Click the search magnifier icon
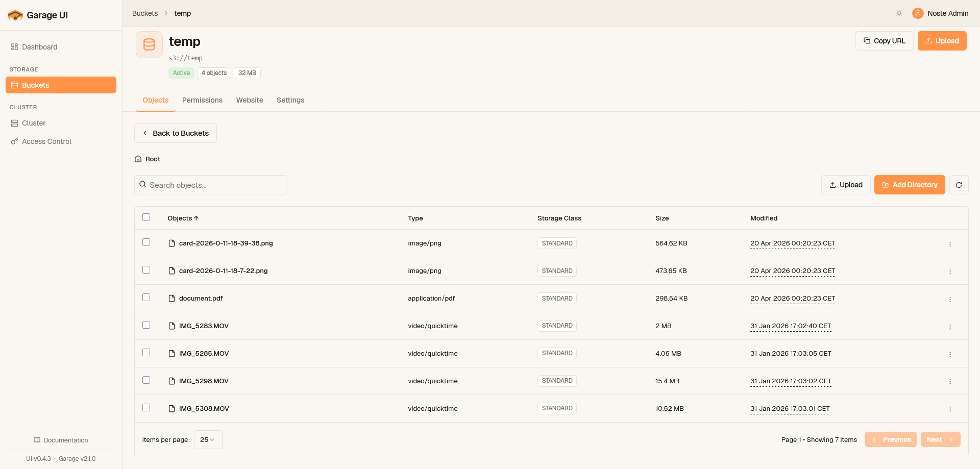This screenshot has height=469, width=980. click(x=143, y=184)
